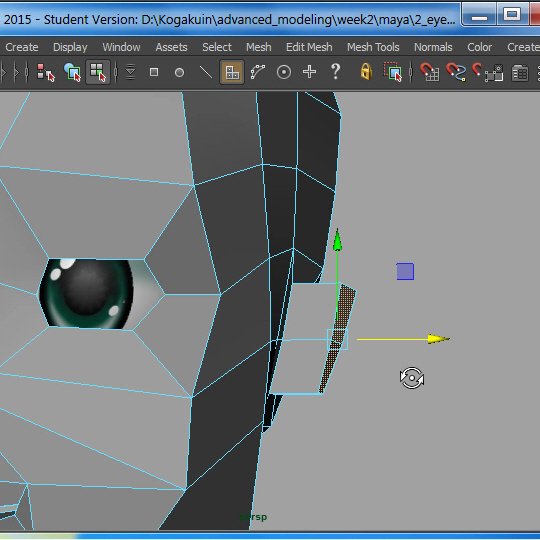Image resolution: width=540 pixels, height=540 pixels.
Task: Maximize the Maya window
Action: pos(512,14)
